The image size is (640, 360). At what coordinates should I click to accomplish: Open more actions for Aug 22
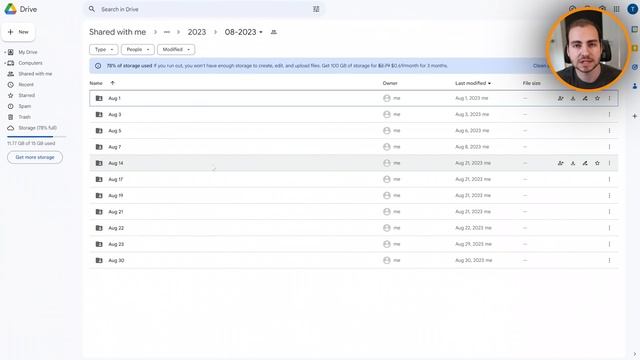click(x=609, y=228)
